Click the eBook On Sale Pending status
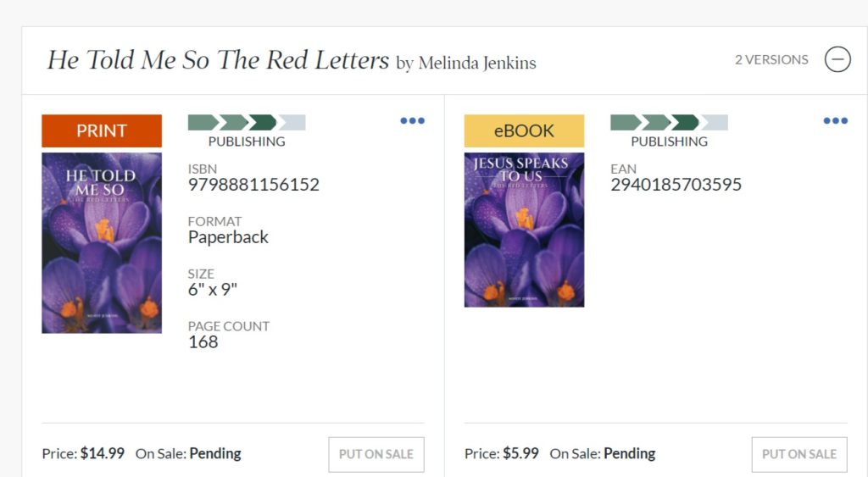This screenshot has height=477, width=868. [x=629, y=453]
